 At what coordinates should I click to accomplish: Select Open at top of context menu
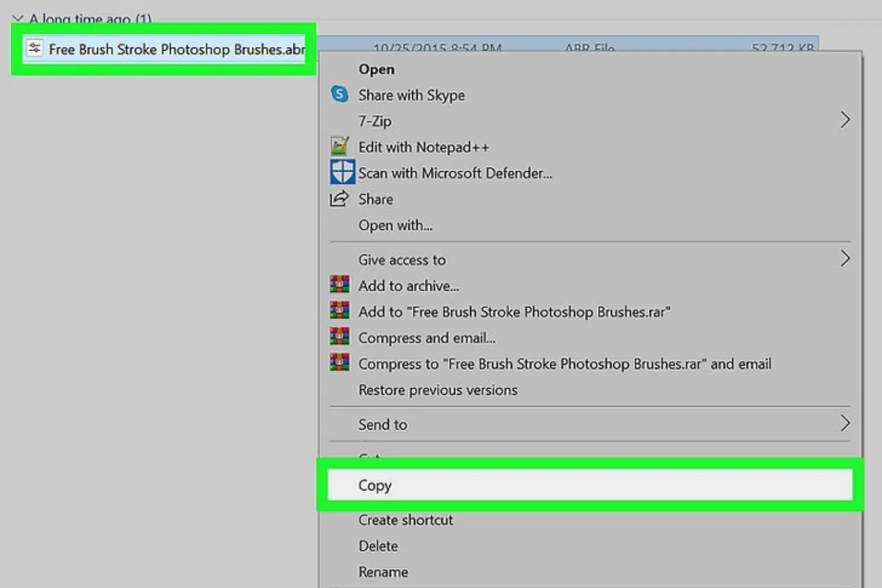click(x=376, y=69)
